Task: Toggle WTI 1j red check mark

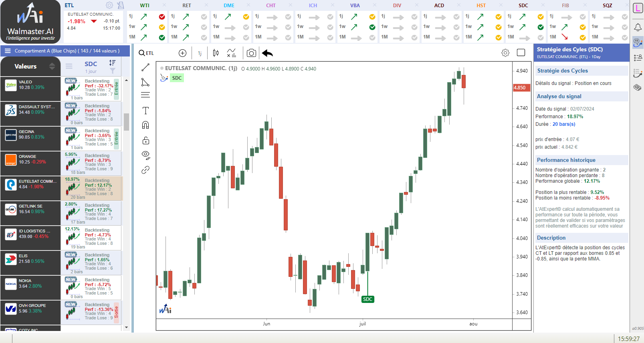Action: click(x=162, y=17)
